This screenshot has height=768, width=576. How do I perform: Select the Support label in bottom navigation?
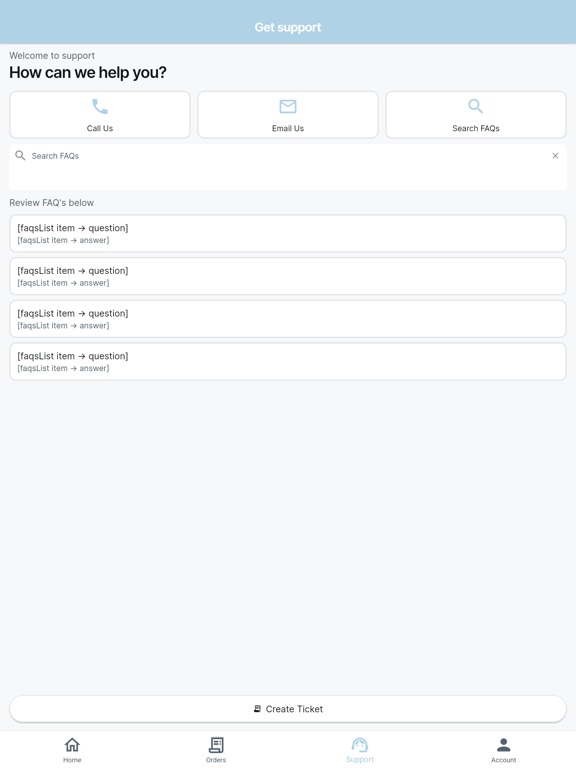pyautogui.click(x=360, y=760)
